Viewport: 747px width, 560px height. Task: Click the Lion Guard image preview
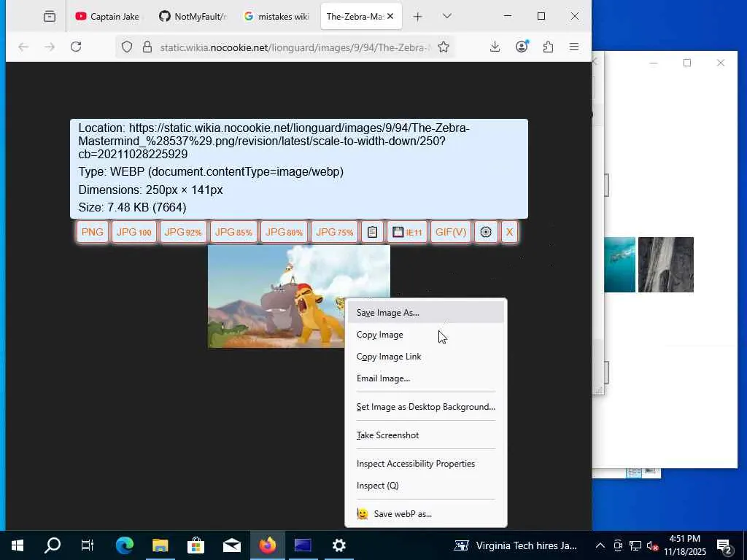276,295
